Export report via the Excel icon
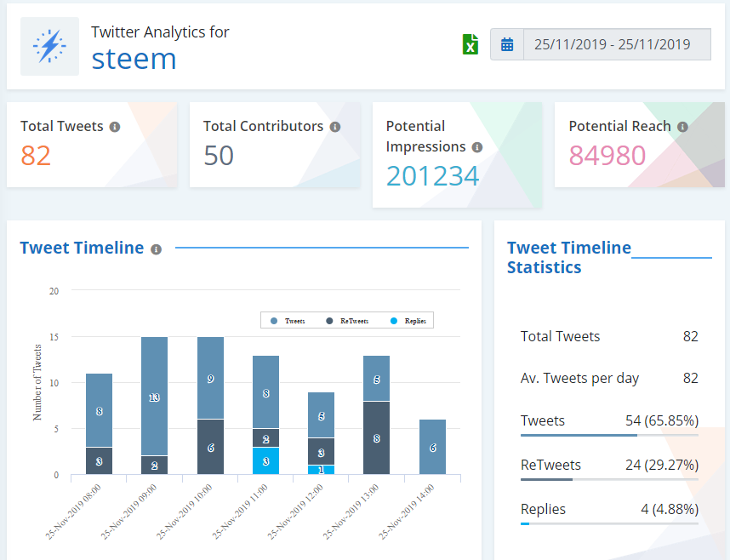 [471, 45]
